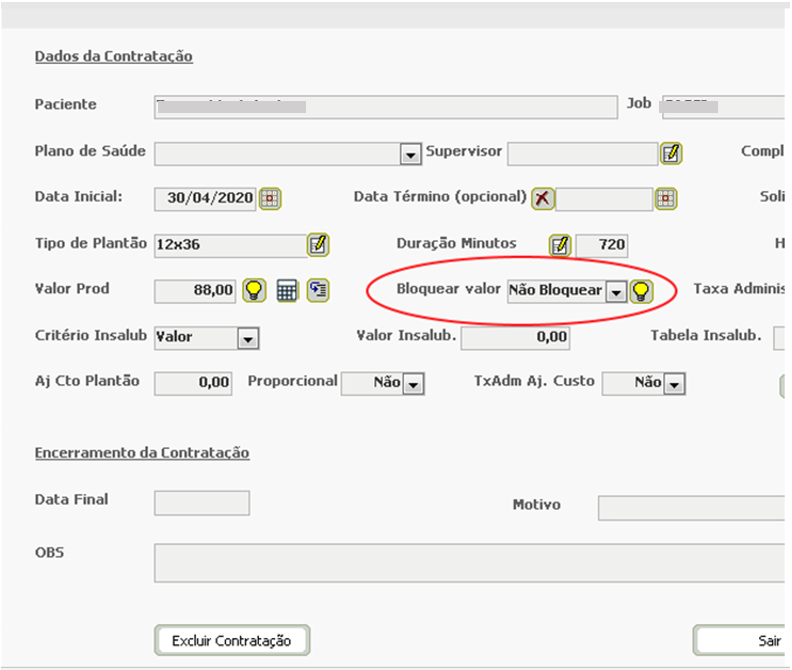Click the lightbulb hint next to Valor Prod

255,291
